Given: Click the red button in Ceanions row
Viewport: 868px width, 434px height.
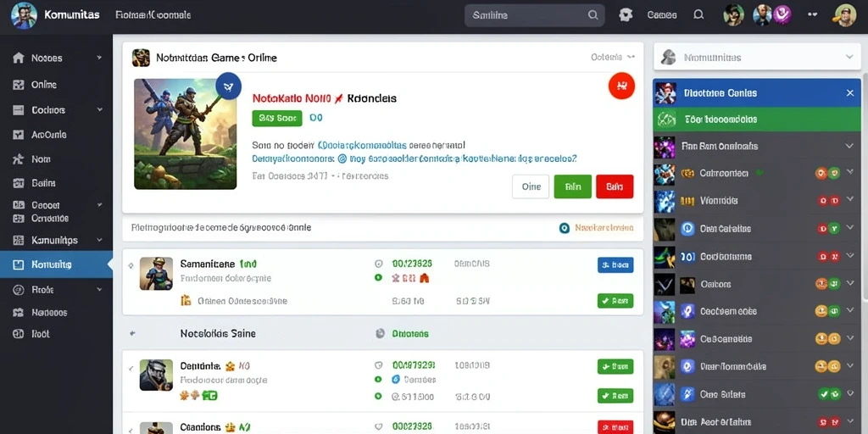Looking at the screenshot, I should pos(615,427).
